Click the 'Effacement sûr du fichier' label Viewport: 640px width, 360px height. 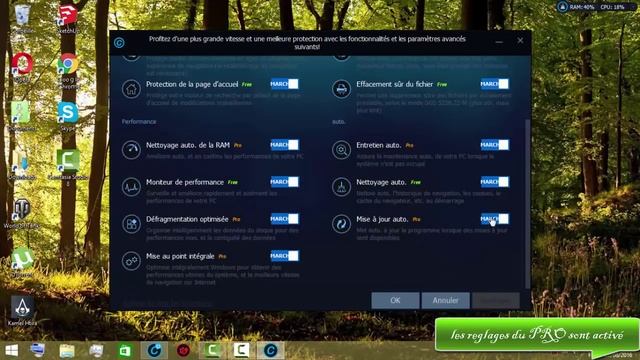pyautogui.click(x=394, y=84)
